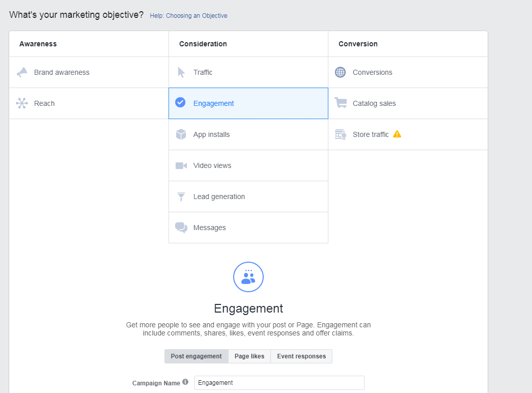Viewport: 532px width, 393px height.
Task: Select the Messages chat bubble icon
Action: click(x=181, y=227)
